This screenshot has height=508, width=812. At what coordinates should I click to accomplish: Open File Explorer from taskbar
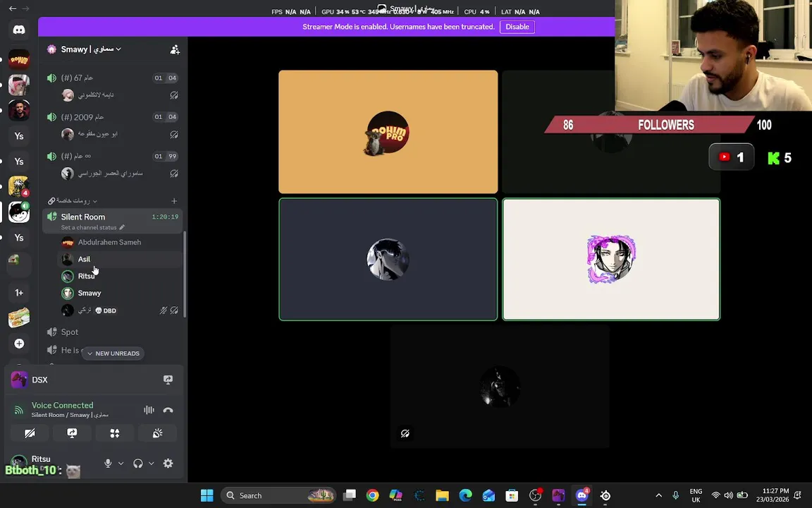(442, 495)
